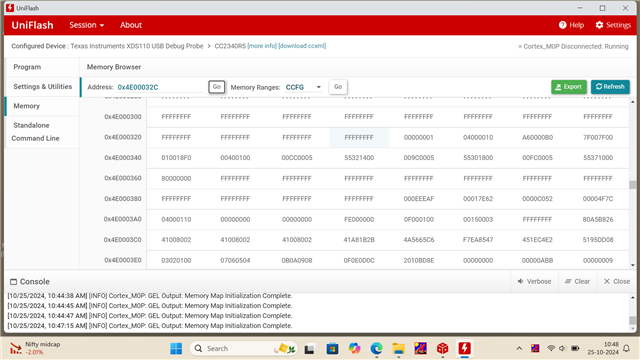Select cell 04000110
Screen dimensions: 640x360
point(176,220)
